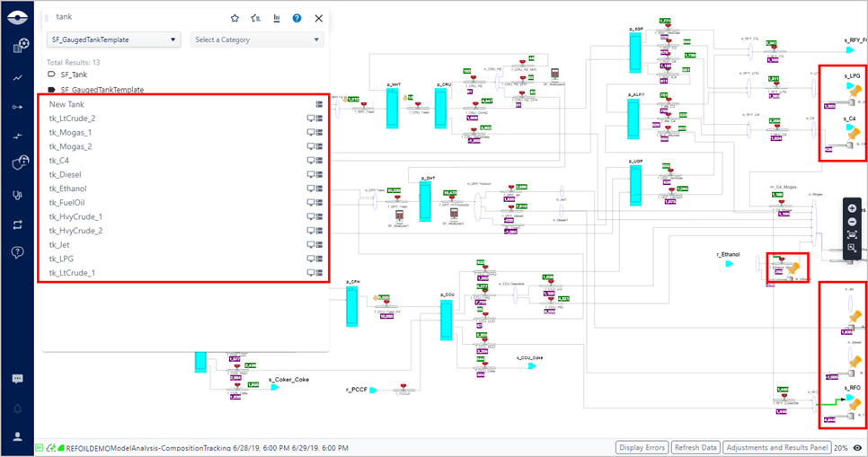The height and width of the screenshot is (457, 868).
Task: Click the Display Errors button
Action: point(642,447)
